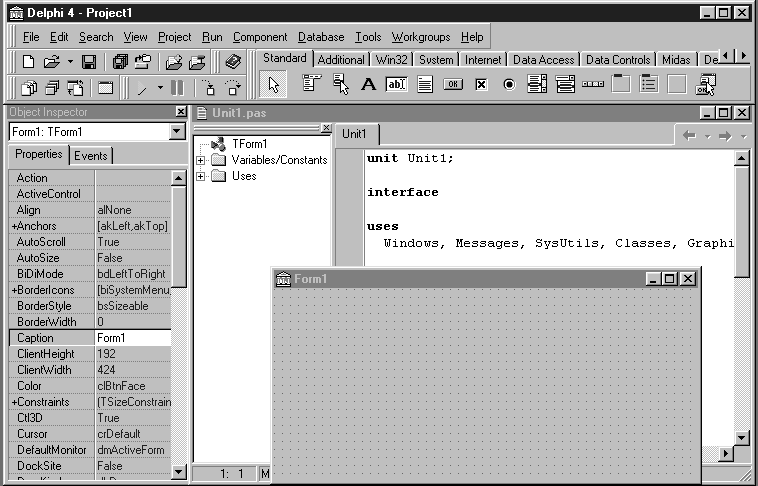Click the View Unit icon
Image resolution: width=758 pixels, height=486 pixels.
tap(29, 88)
